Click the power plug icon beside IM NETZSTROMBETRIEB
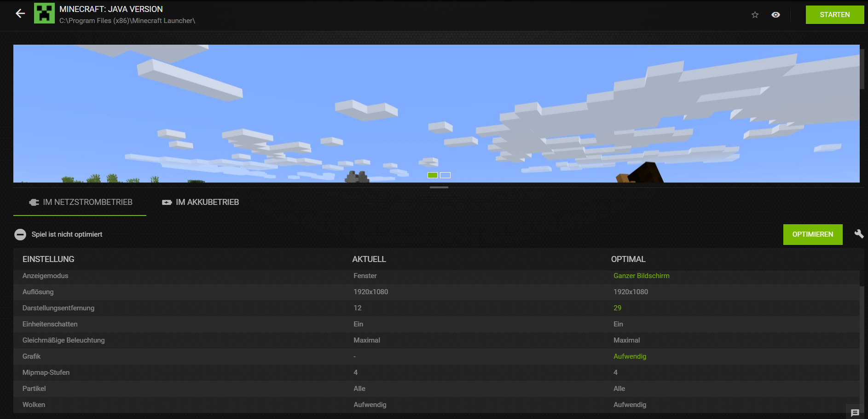 (34, 202)
